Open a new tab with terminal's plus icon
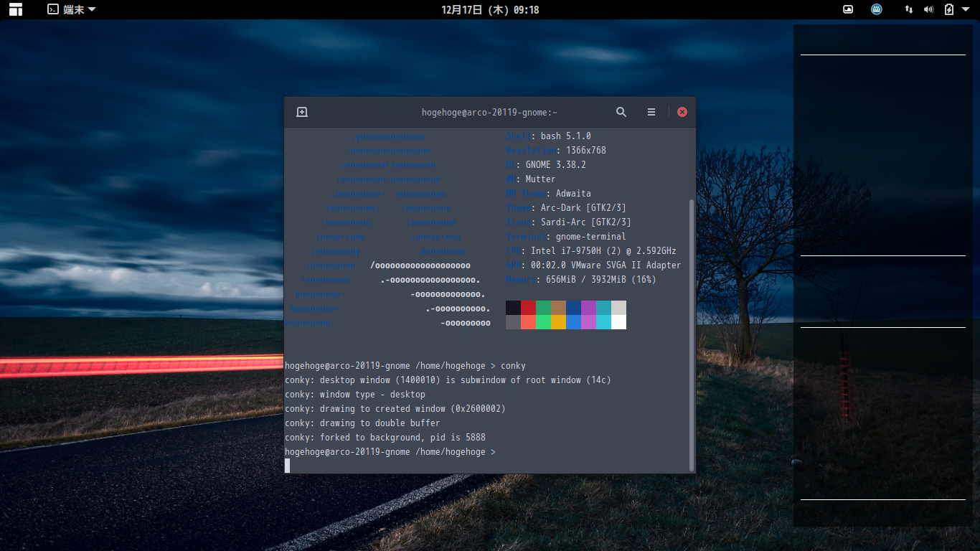This screenshot has width=980, height=551. (x=302, y=112)
